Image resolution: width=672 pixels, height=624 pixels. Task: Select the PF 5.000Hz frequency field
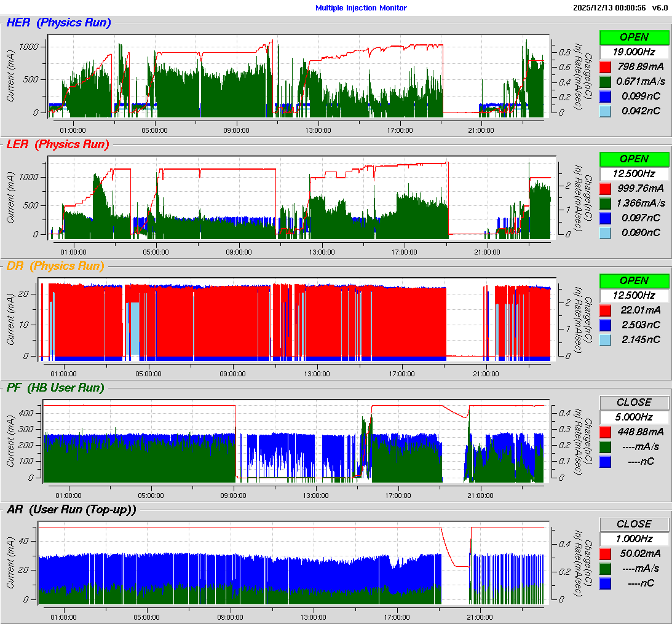[x=634, y=416]
